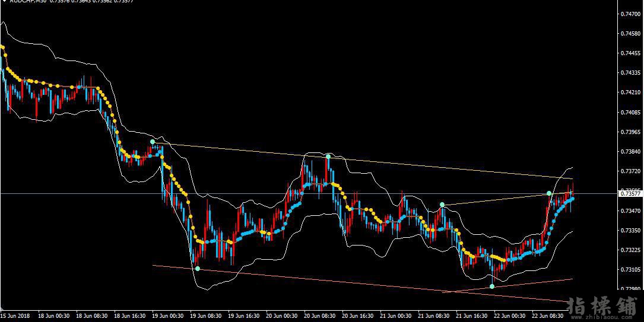Select the upper yellow descending trendline

click(363, 160)
